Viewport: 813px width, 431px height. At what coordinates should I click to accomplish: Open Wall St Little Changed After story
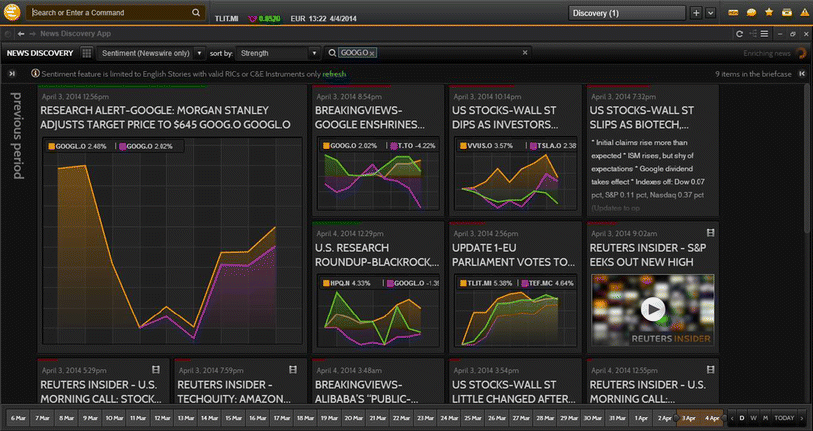pos(513,392)
